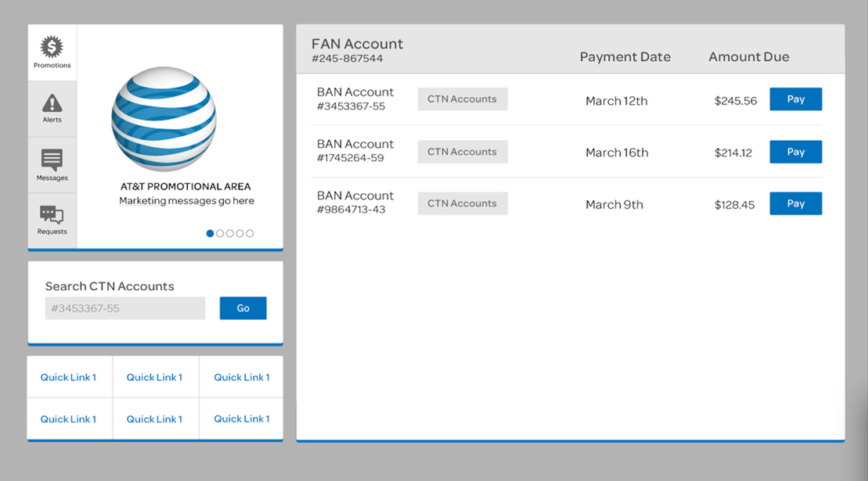This screenshot has height=481, width=868.
Task: Click the Search CTN Accounts input field
Action: (125, 308)
